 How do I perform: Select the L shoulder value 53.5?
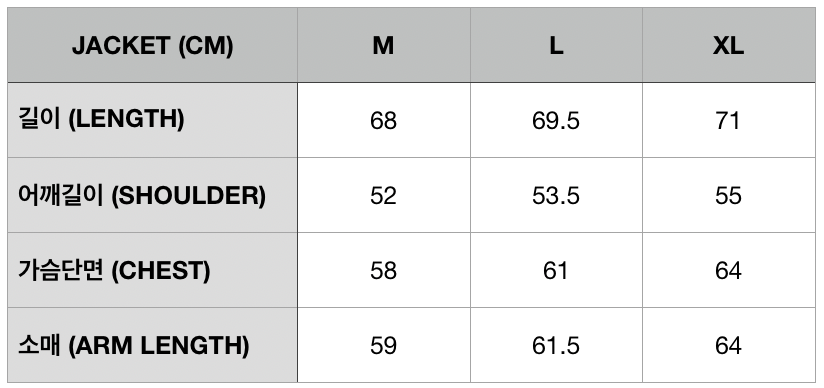click(556, 196)
